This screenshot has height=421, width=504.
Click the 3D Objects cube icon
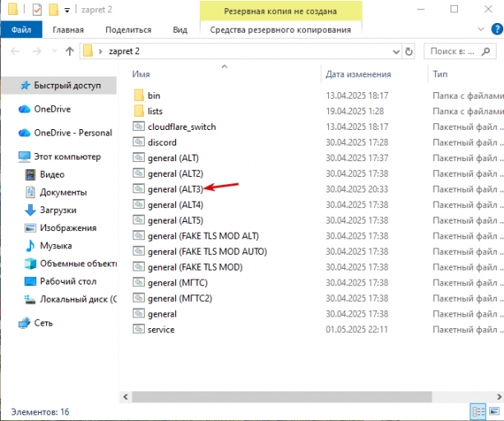(x=30, y=263)
